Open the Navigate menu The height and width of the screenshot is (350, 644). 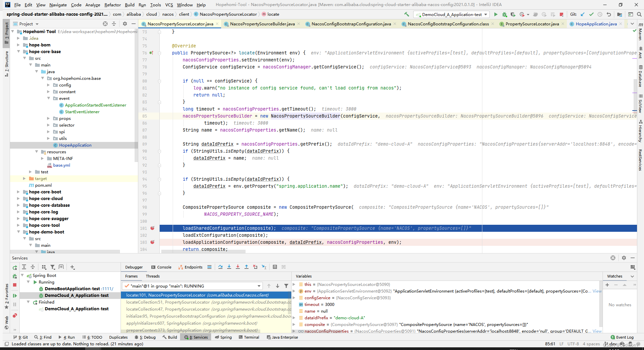(58, 5)
